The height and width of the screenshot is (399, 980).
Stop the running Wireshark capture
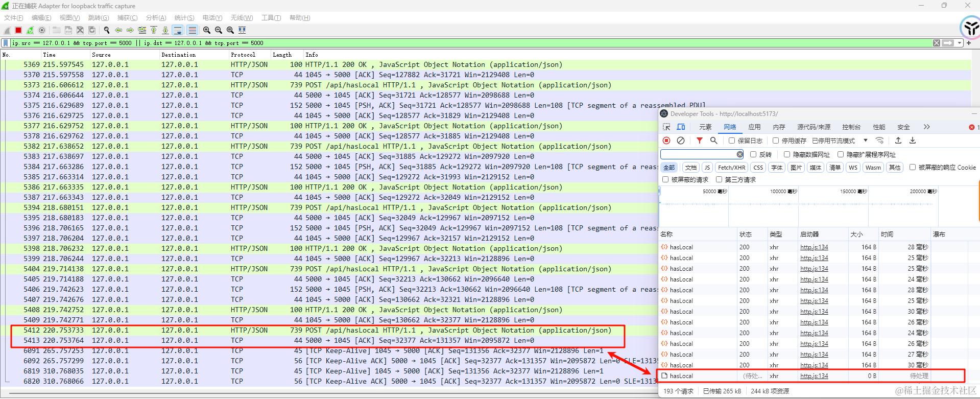(x=18, y=30)
